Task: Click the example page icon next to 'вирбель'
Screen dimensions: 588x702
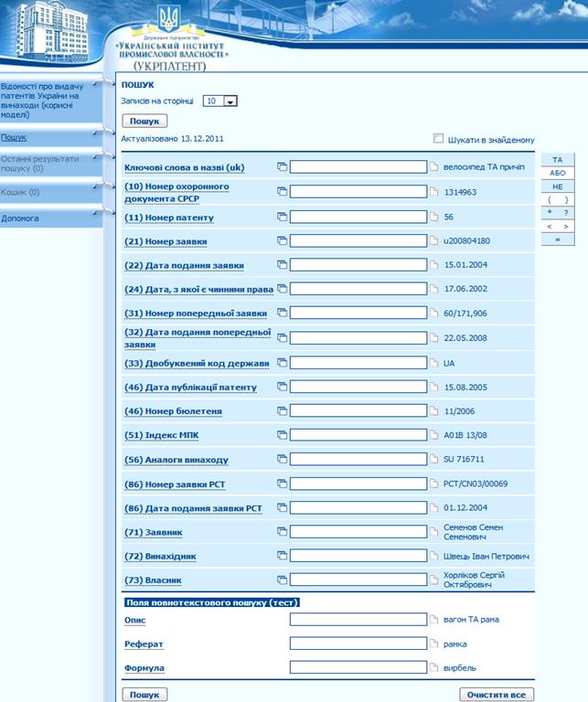Action: [434, 667]
